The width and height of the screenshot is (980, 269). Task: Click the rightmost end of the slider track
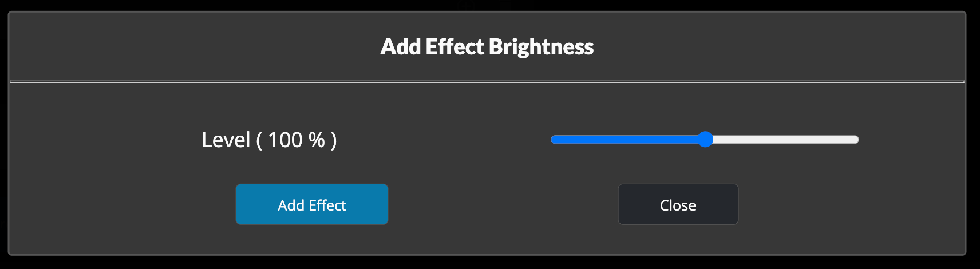click(856, 140)
